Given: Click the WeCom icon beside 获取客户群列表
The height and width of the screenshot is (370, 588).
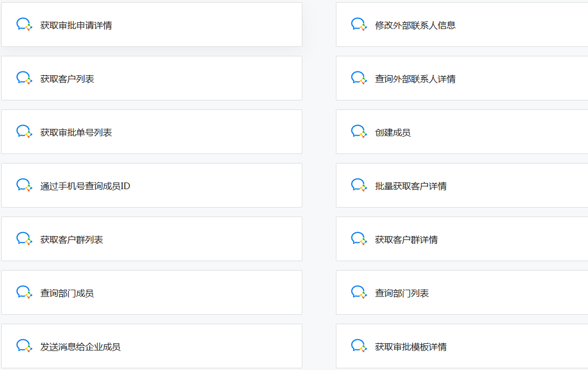Looking at the screenshot, I should (x=24, y=239).
